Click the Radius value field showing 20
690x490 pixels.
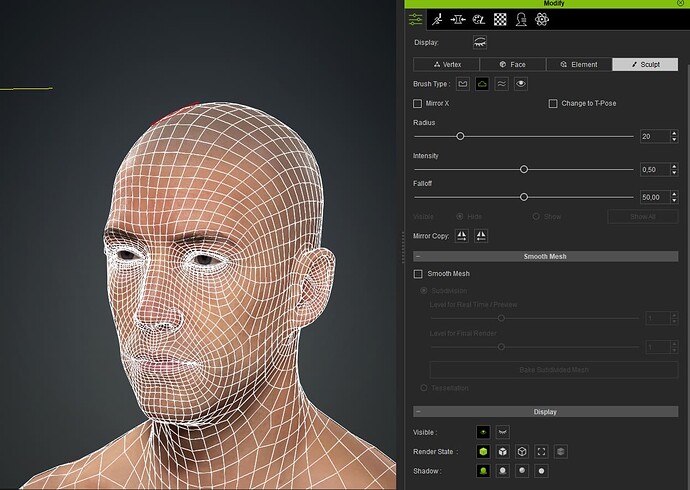656,136
